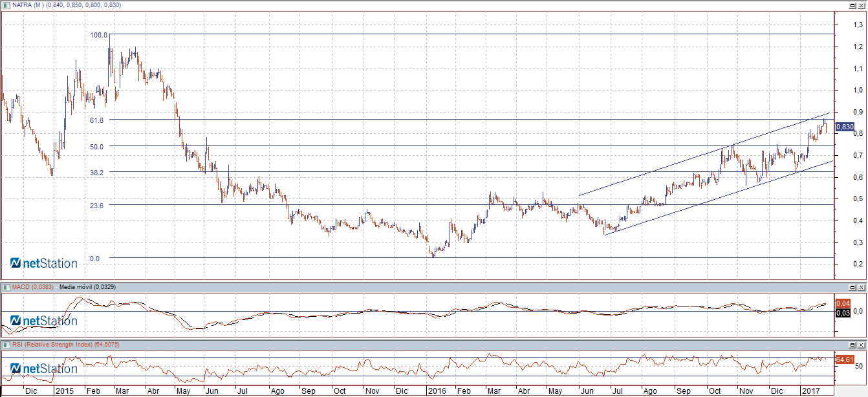Click the Dic label at time axis start
868x397 pixels.
30,392
